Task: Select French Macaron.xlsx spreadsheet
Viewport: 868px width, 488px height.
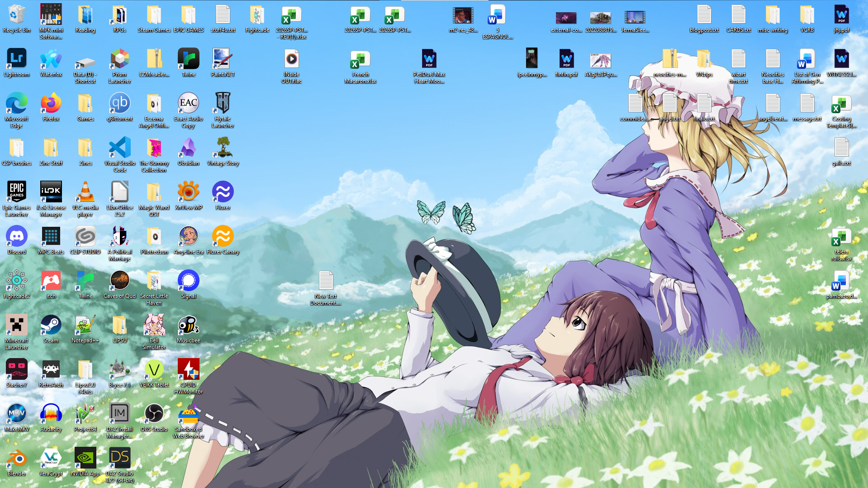Action: tap(360, 67)
